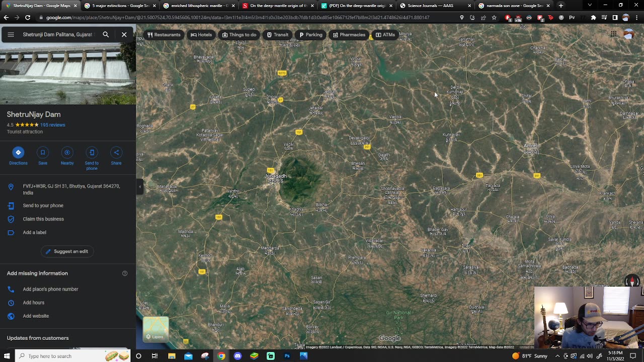The height and width of the screenshot is (362, 644).
Task: Switch to 'Science Journals — AAAS' tab
Action: 436,6
